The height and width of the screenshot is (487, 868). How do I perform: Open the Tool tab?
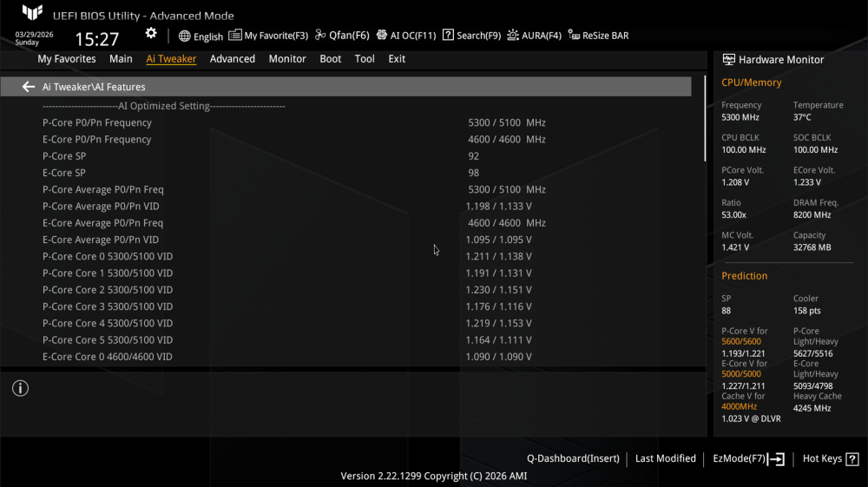pyautogui.click(x=365, y=59)
